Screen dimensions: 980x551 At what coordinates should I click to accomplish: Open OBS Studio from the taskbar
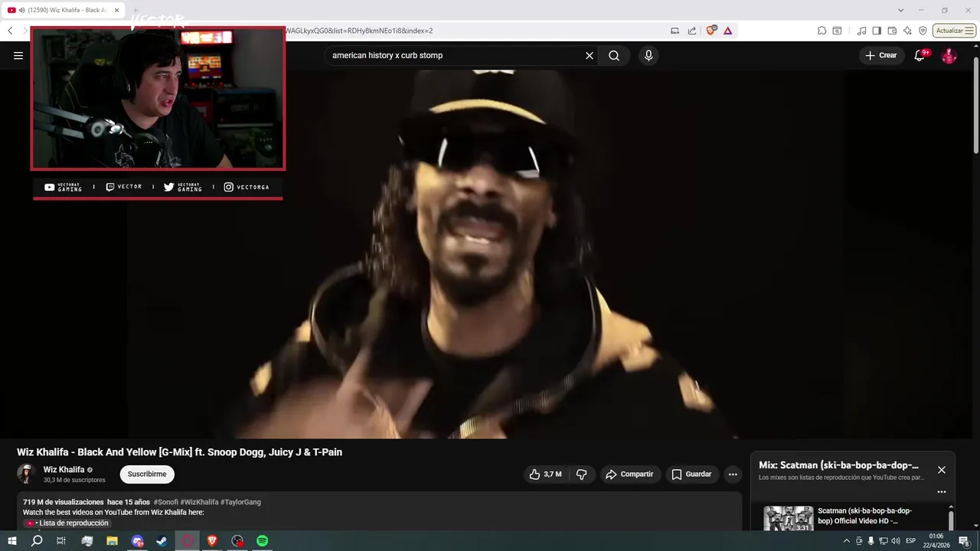pyautogui.click(x=237, y=541)
